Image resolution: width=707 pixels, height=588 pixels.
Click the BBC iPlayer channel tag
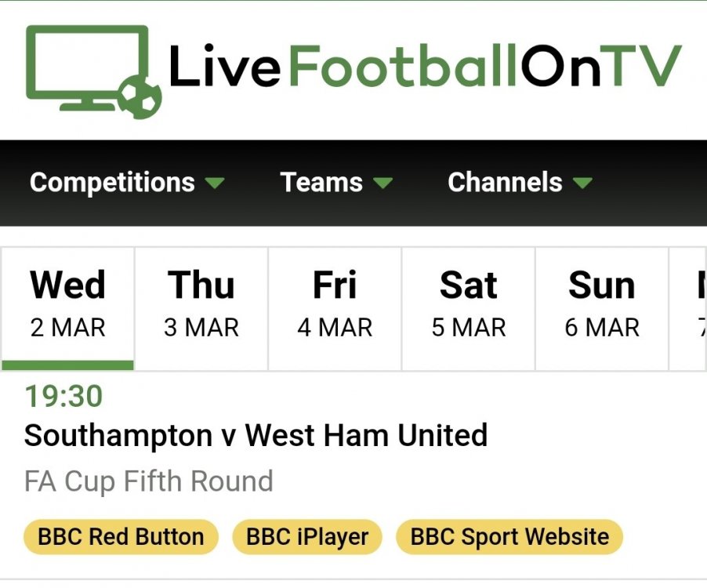307,537
